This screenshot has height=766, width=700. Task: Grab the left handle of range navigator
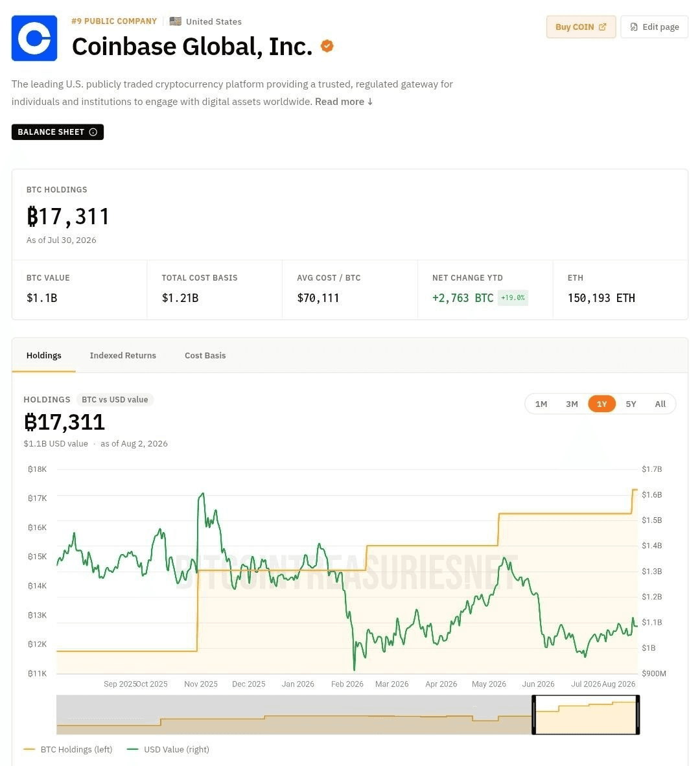click(534, 715)
